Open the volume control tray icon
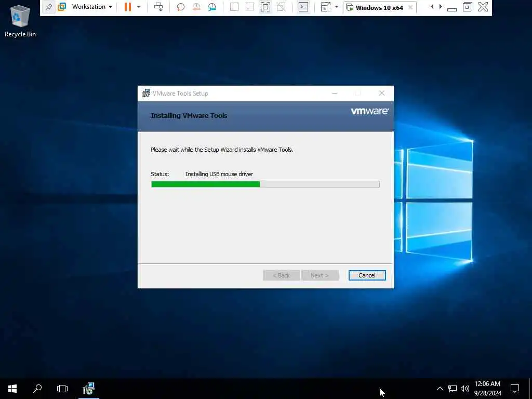Viewport: 532px width, 399px height. (x=465, y=389)
